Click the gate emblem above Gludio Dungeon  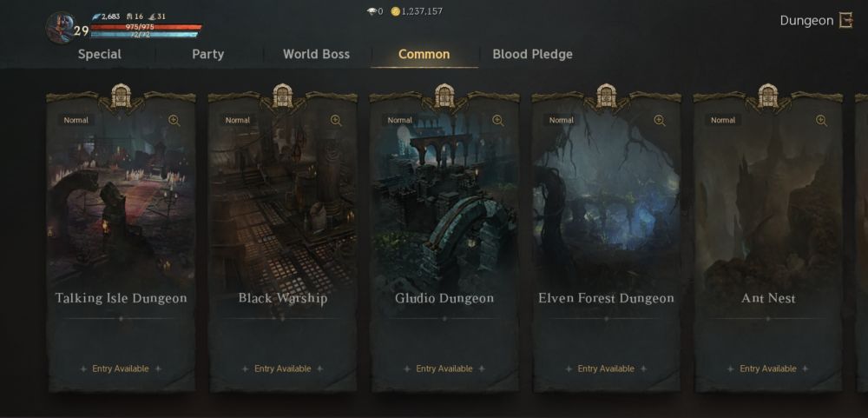(444, 96)
